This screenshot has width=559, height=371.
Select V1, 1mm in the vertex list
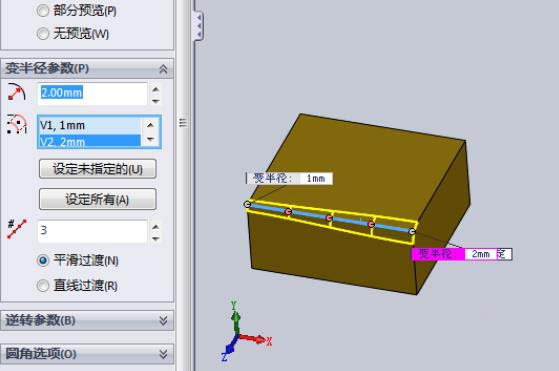pyautogui.click(x=89, y=125)
